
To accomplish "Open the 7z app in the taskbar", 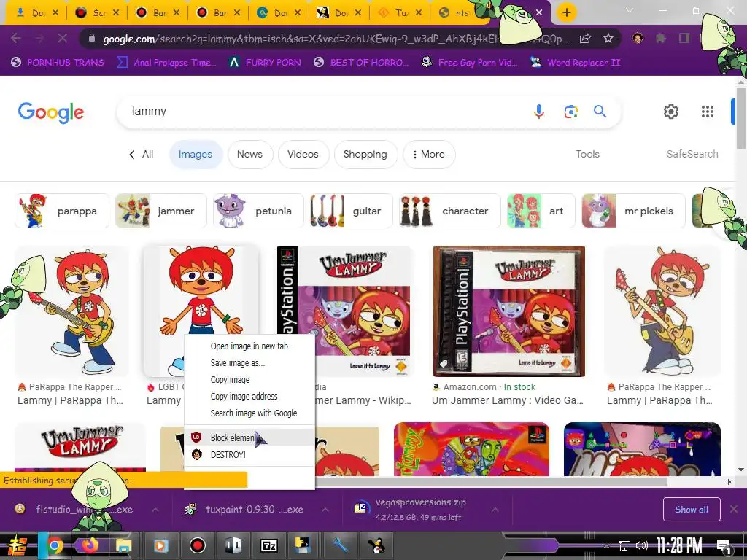I will [x=268, y=545].
